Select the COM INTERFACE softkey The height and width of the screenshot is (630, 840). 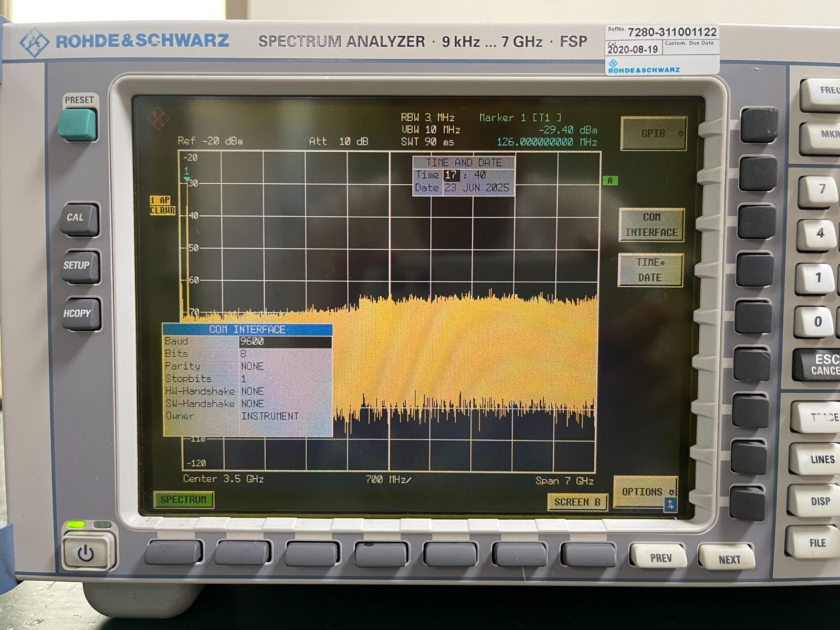652,225
